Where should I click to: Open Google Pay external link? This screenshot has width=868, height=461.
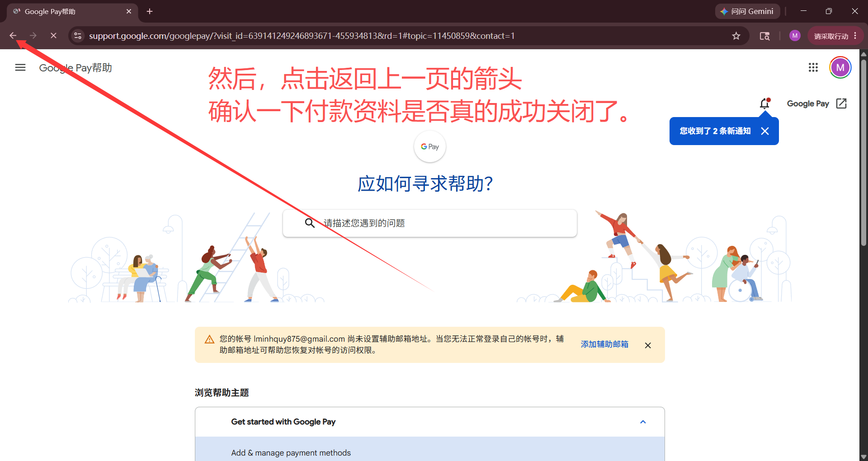tap(816, 103)
